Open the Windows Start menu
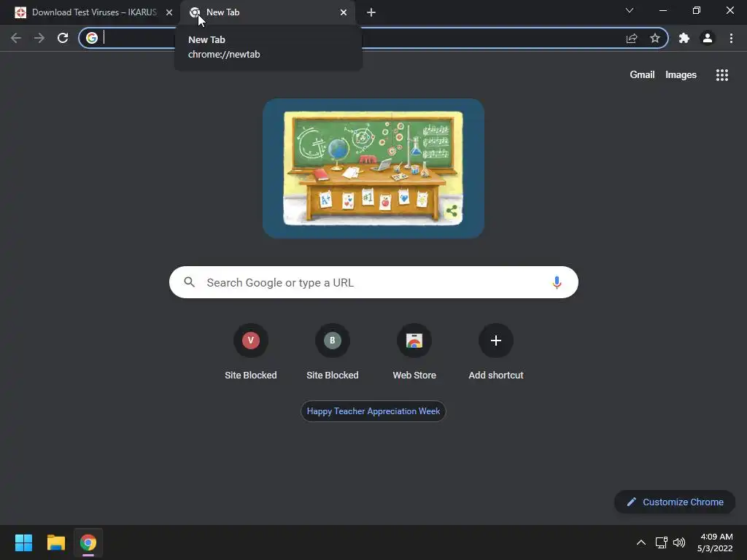Screen dimensions: 747x560 point(23,542)
